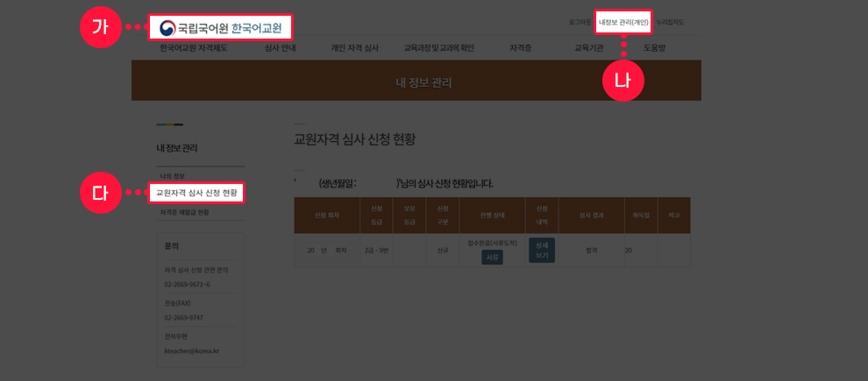The width and height of the screenshot is (868, 381).
Task: Go to 교육과정 및 교과목 확인 menu
Action: coord(438,48)
